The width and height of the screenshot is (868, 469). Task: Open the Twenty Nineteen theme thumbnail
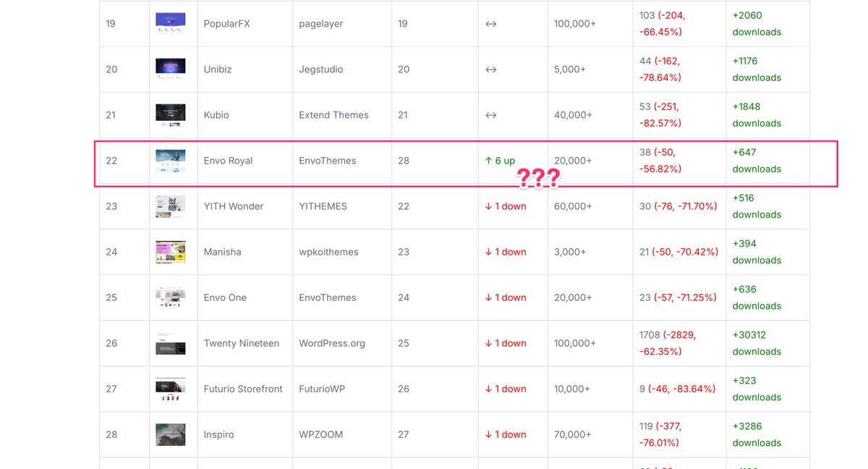[x=171, y=343]
